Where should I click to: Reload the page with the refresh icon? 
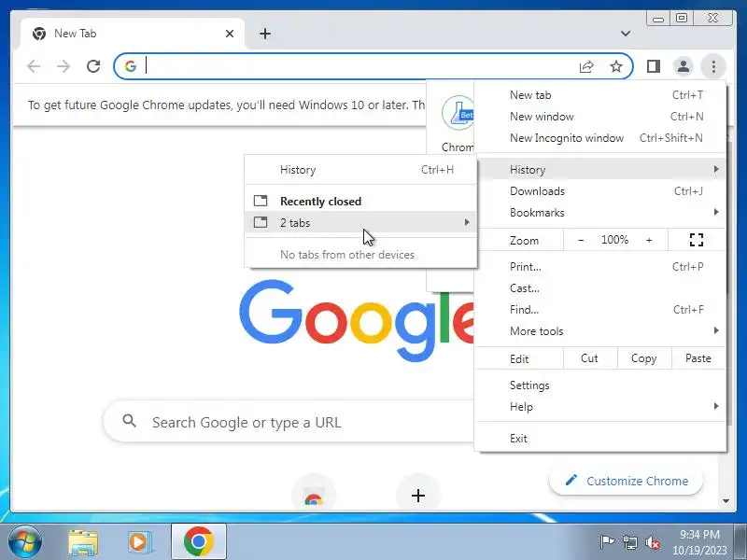coord(93,66)
